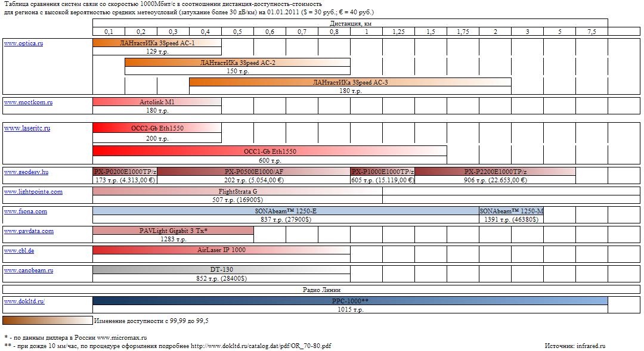Image resolution: width=644 pixels, height=351 pixels.
Task: Click the 7,5 distance column header
Action: click(592, 32)
